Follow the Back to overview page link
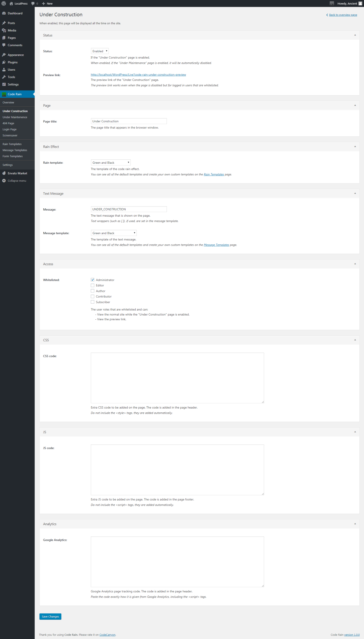364x639 pixels. tap(343, 15)
